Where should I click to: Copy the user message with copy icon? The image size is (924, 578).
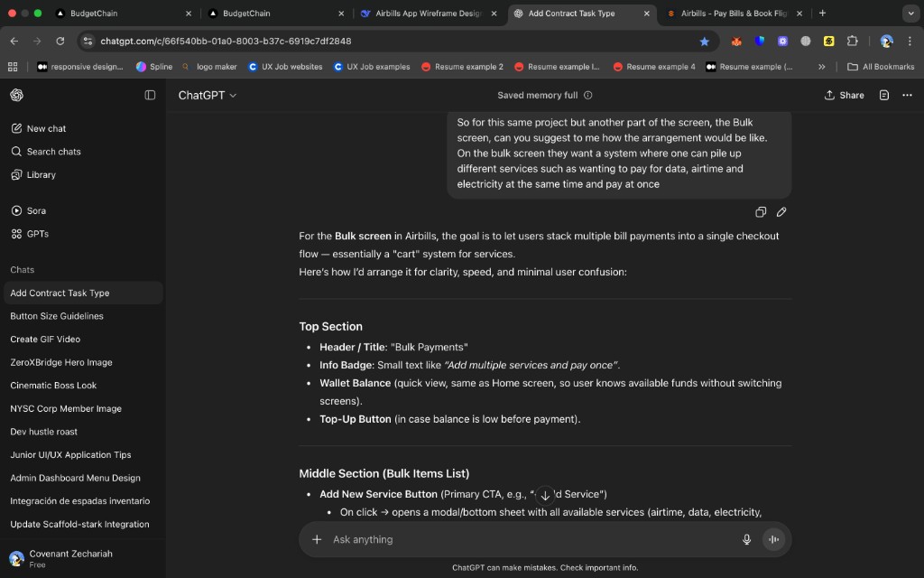click(x=761, y=211)
